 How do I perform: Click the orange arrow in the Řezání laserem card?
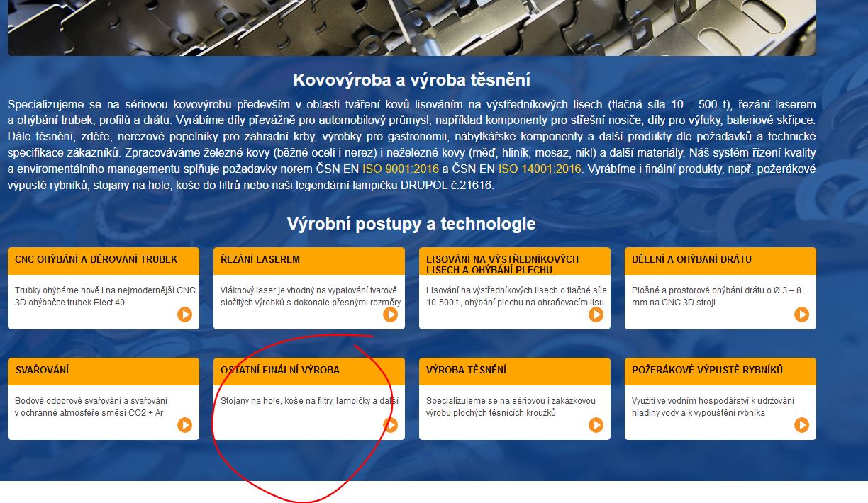click(x=390, y=315)
